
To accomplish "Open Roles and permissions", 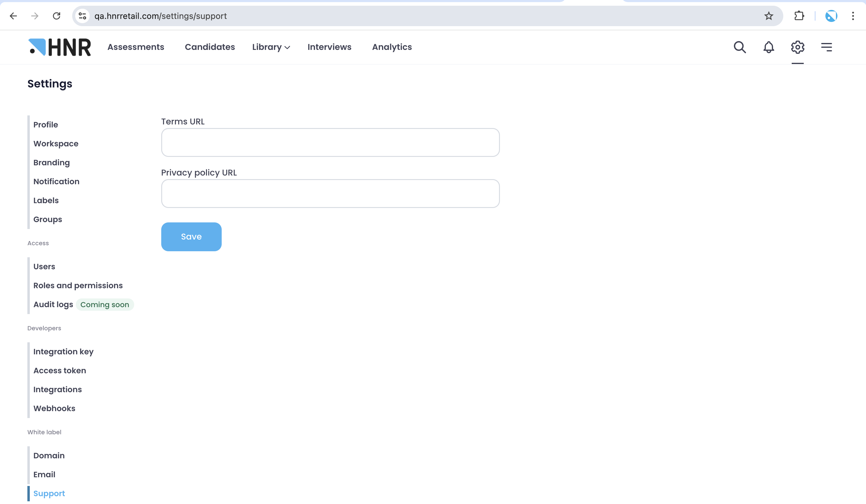I will (x=78, y=285).
